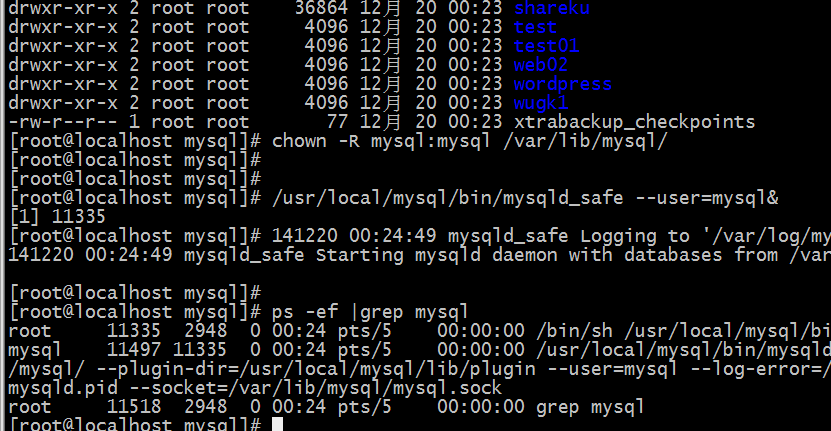Viewport: 831px width, 431px height.
Task: Click the /bin/sh process entry
Action: (x=574, y=331)
